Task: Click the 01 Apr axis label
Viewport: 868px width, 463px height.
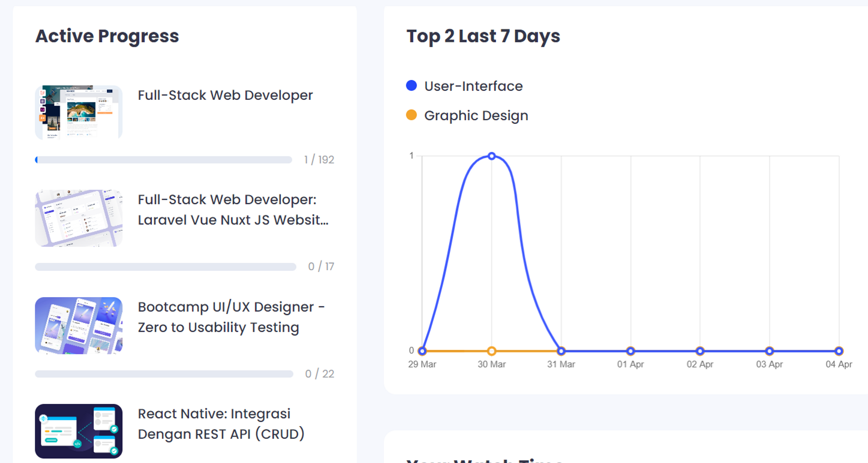Action: [631, 364]
